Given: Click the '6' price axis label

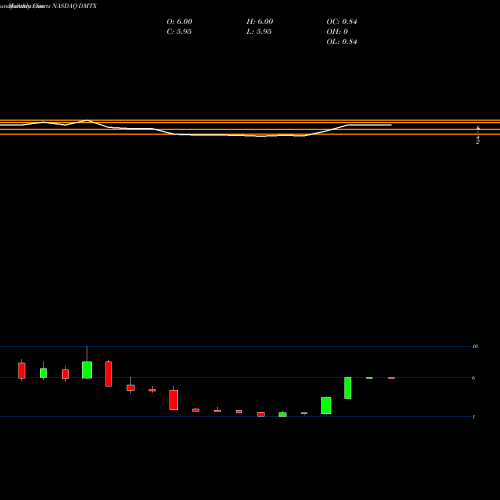Looking at the screenshot, I should coord(474,378).
